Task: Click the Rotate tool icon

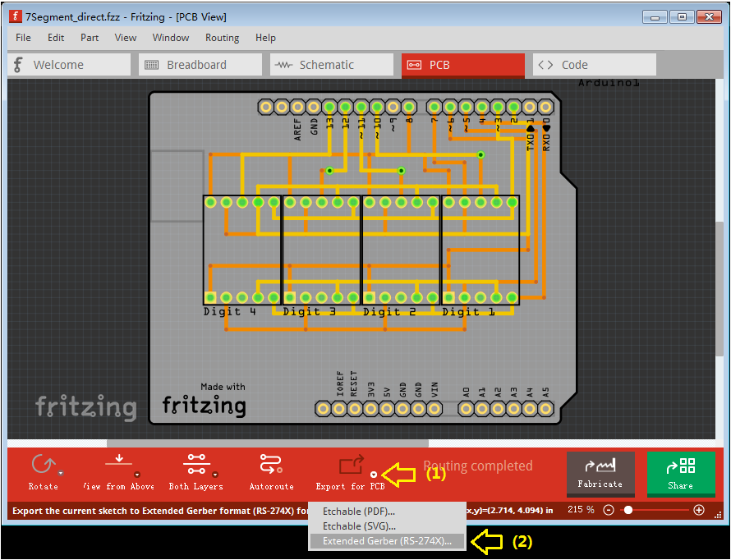Action: pos(43,464)
